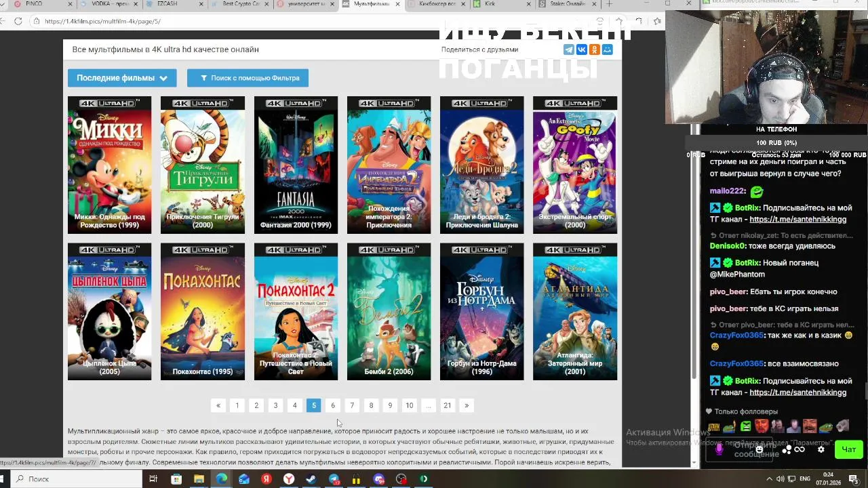The image size is (868, 488).
Task: Open a new browser tab
Action: (609, 4)
